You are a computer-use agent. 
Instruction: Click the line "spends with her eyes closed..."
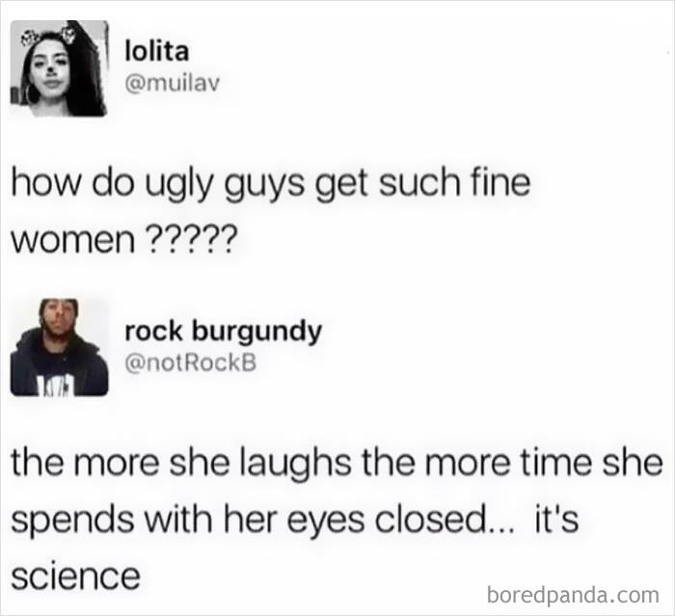(x=262, y=522)
